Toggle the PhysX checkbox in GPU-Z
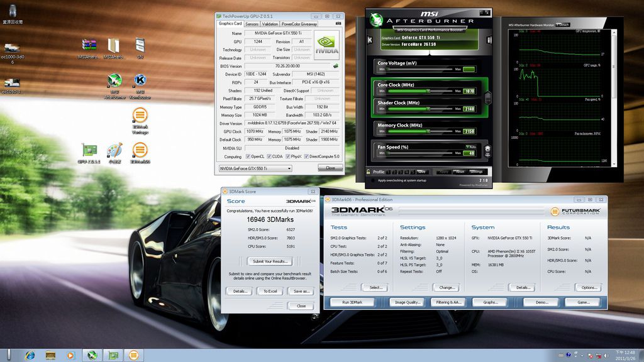 pos(288,156)
